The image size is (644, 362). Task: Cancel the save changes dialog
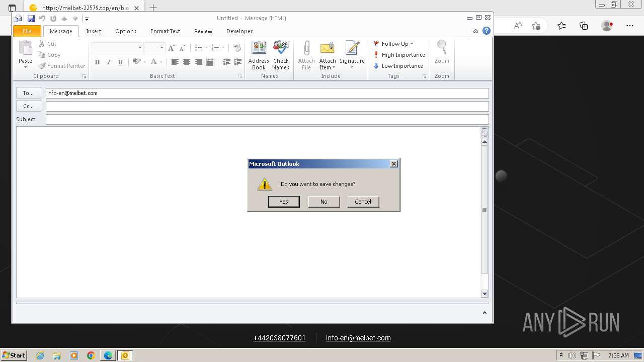(x=363, y=202)
